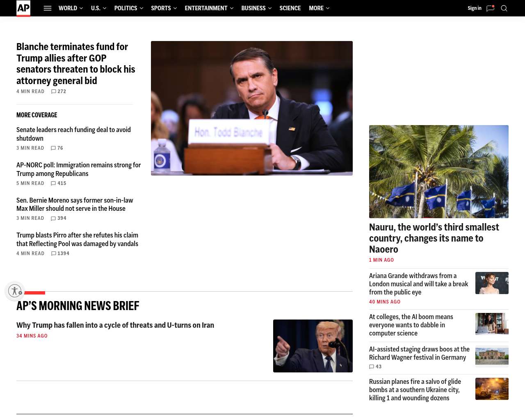Click the 'MORE COVERAGE' heading text

point(37,115)
